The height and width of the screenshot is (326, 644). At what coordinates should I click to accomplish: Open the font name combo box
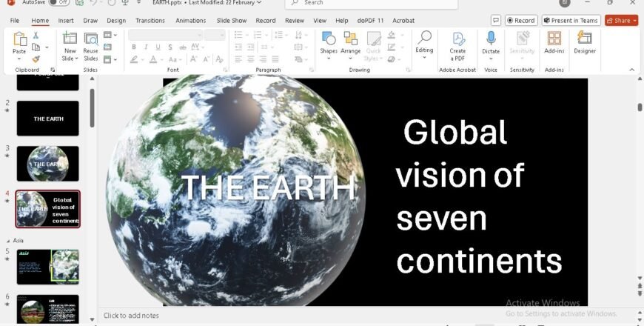165,35
